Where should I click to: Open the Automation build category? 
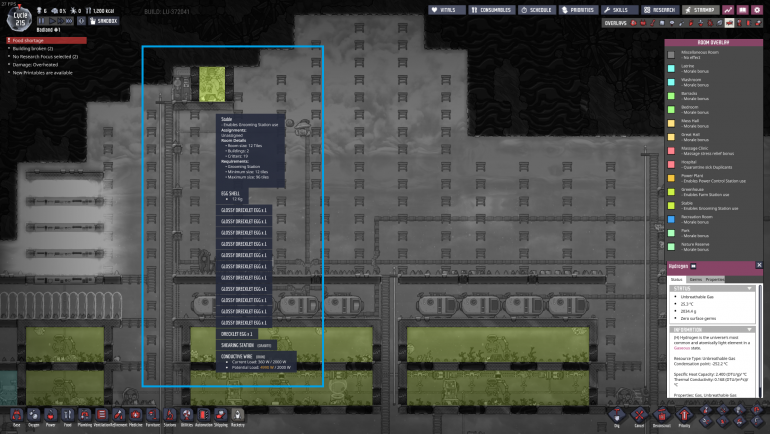[x=204, y=416]
